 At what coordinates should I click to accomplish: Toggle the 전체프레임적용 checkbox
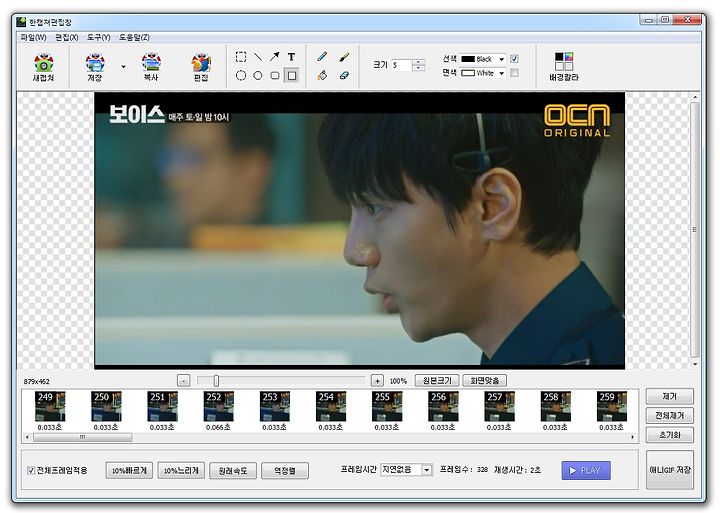(31, 470)
